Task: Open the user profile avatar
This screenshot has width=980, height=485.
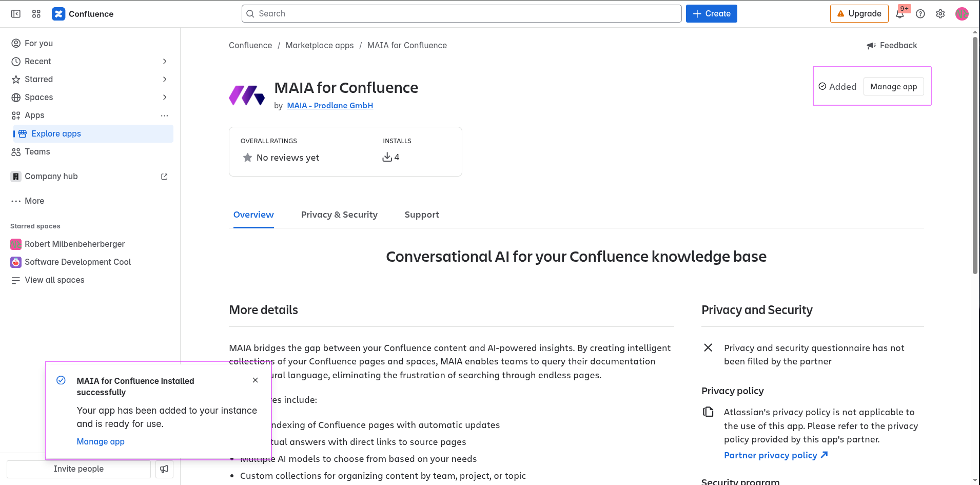Action: click(x=962, y=14)
